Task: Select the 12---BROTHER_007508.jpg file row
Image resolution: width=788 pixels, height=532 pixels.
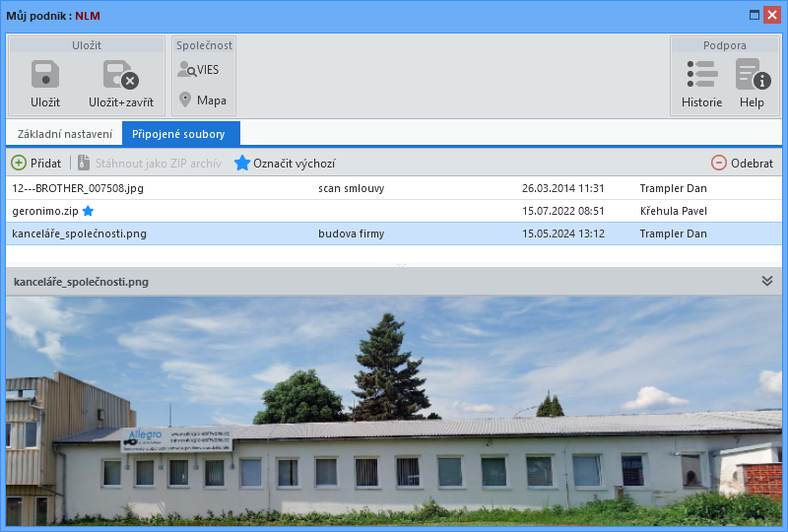Action: 394,188
